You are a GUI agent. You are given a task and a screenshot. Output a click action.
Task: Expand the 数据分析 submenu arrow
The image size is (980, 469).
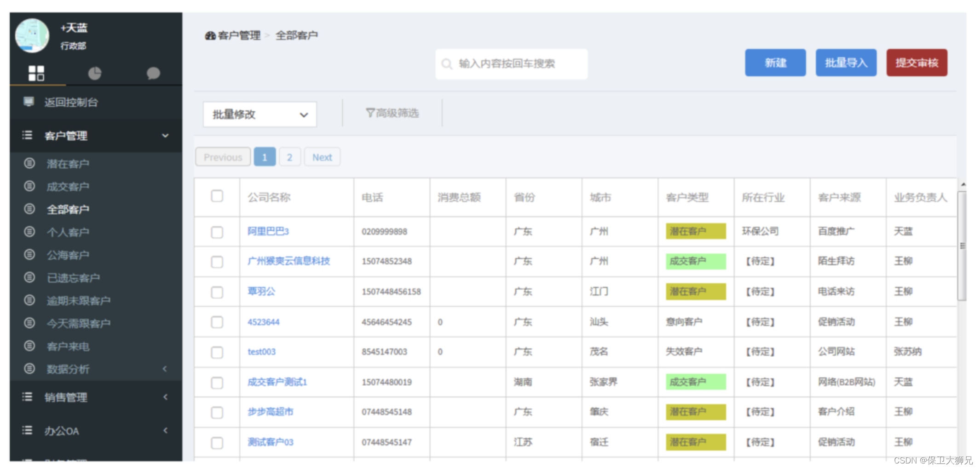165,369
